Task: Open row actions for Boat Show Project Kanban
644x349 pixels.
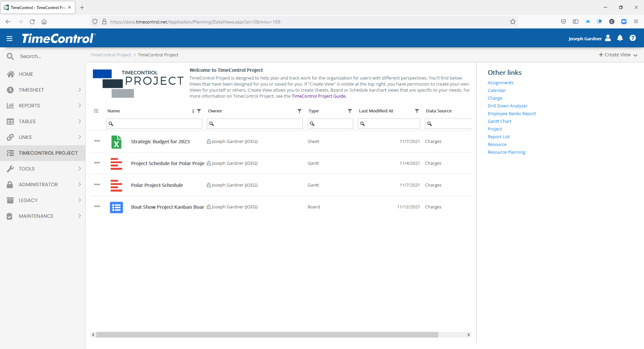Action: [97, 206]
